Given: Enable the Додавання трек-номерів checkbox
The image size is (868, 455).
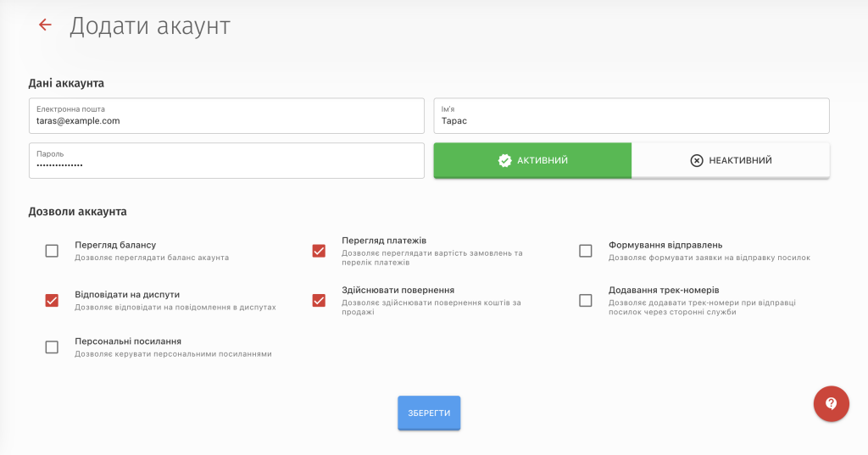Looking at the screenshot, I should pos(585,300).
